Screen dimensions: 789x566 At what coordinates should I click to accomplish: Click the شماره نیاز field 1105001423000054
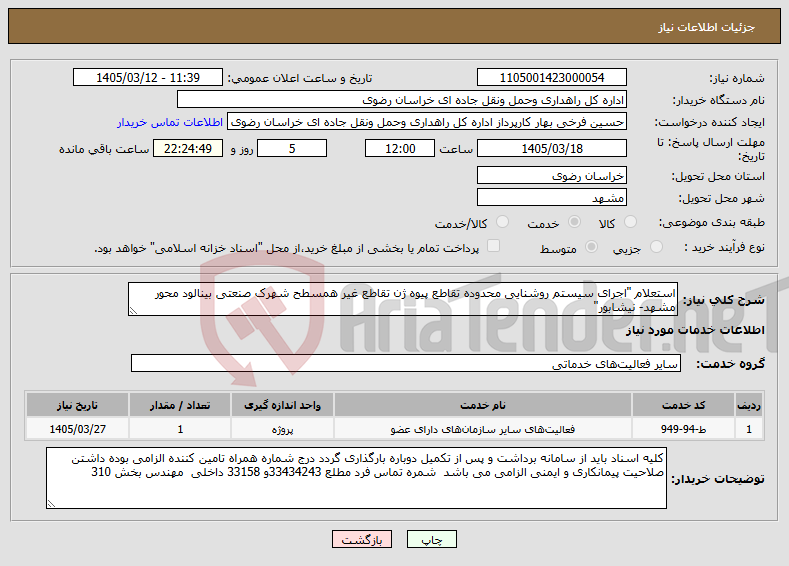551,77
